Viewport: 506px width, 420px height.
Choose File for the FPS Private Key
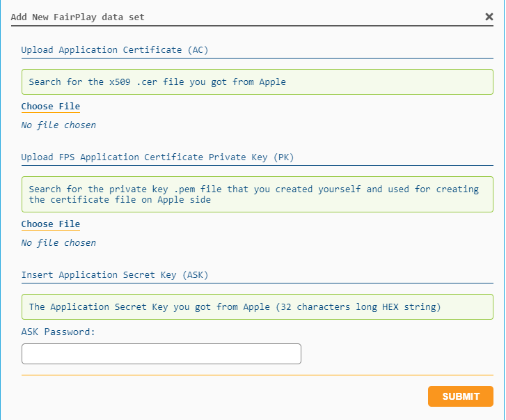50,224
